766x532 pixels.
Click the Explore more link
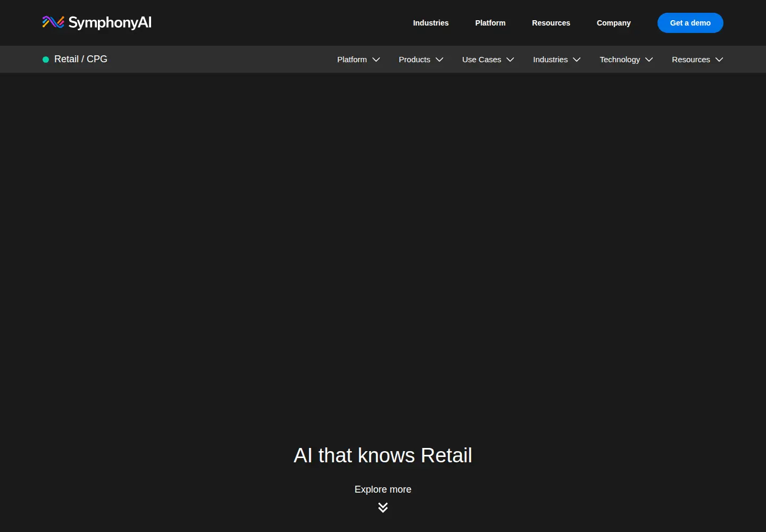(x=383, y=489)
